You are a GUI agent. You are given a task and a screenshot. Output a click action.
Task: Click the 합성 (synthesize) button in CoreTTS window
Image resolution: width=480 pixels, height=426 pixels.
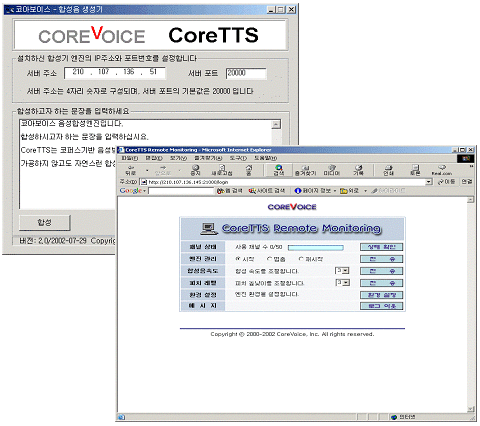tap(45, 223)
